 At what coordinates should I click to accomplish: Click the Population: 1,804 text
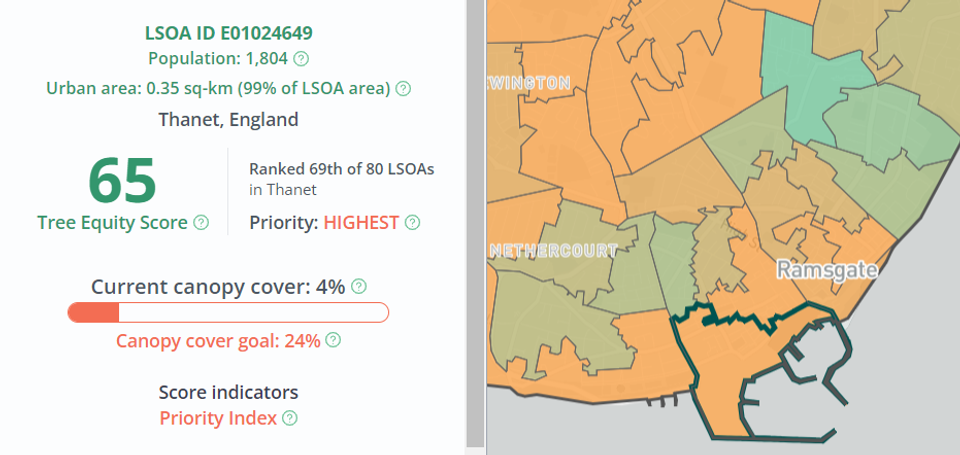coord(218,59)
